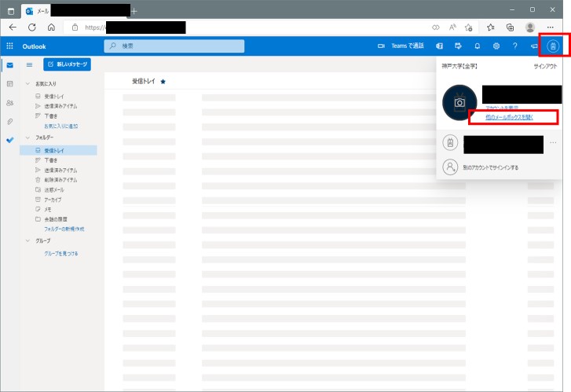This screenshot has height=392, width=571.
Task: Change profile photo via camera avatar
Action: pyautogui.click(x=459, y=103)
